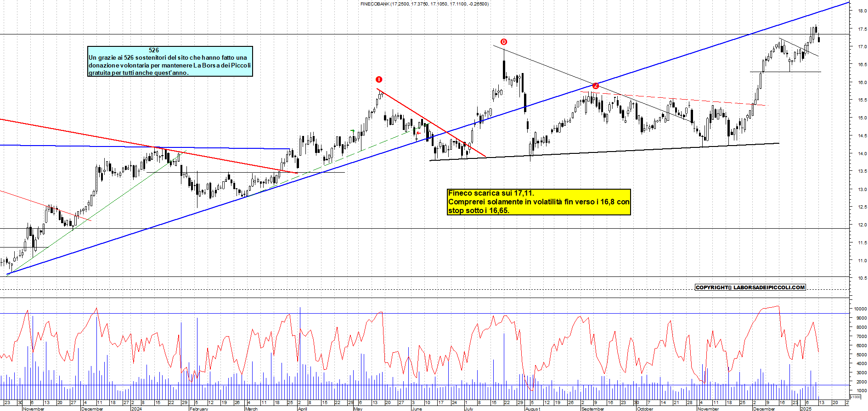Click the 4000 volume axis label
The image size is (868, 411).
tap(862, 364)
